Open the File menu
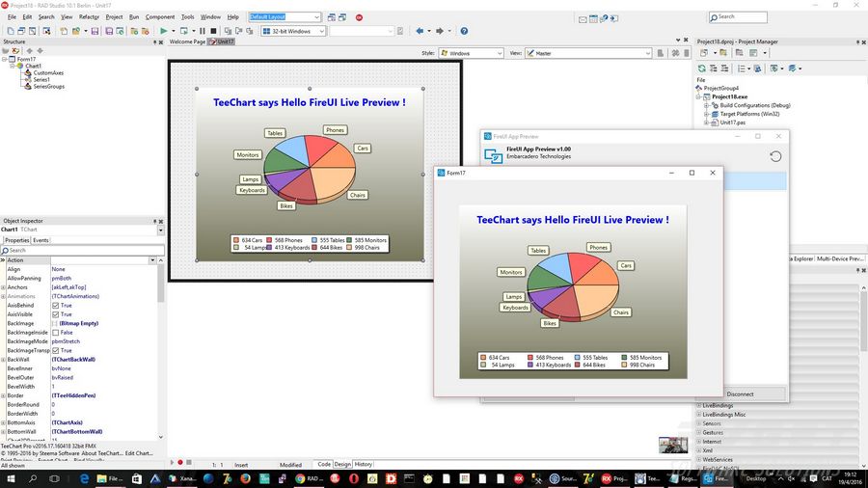Screen dimensions: 868x488 point(12,17)
